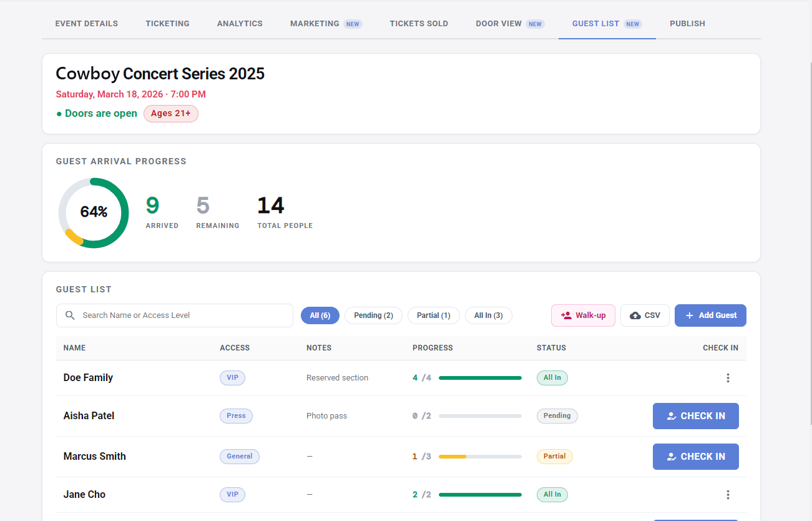The image size is (812, 521).
Task: Open the Ticketing tab
Action: click(168, 24)
